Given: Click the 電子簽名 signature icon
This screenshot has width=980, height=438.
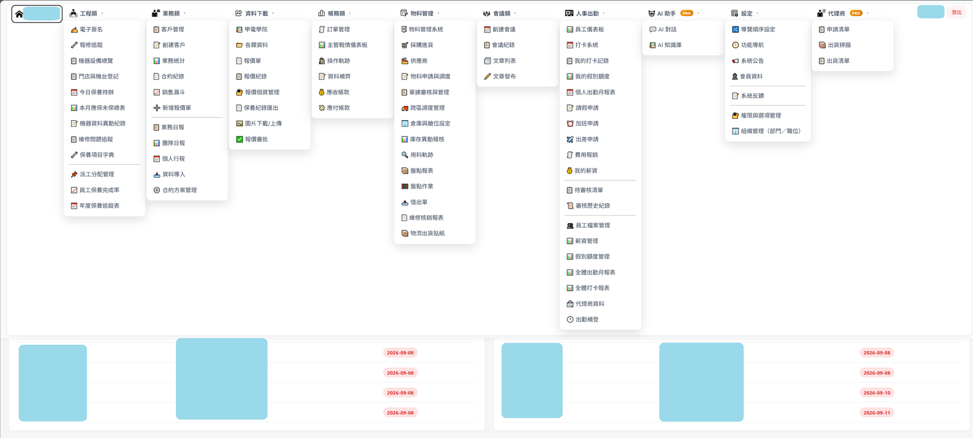Looking at the screenshot, I should (x=74, y=29).
